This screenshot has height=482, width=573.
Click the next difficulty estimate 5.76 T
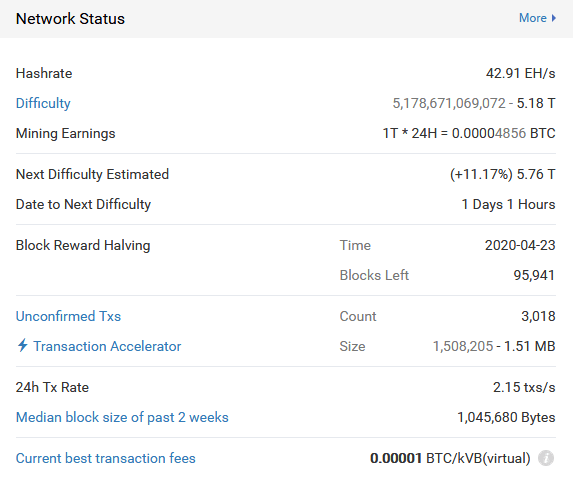pos(536,174)
